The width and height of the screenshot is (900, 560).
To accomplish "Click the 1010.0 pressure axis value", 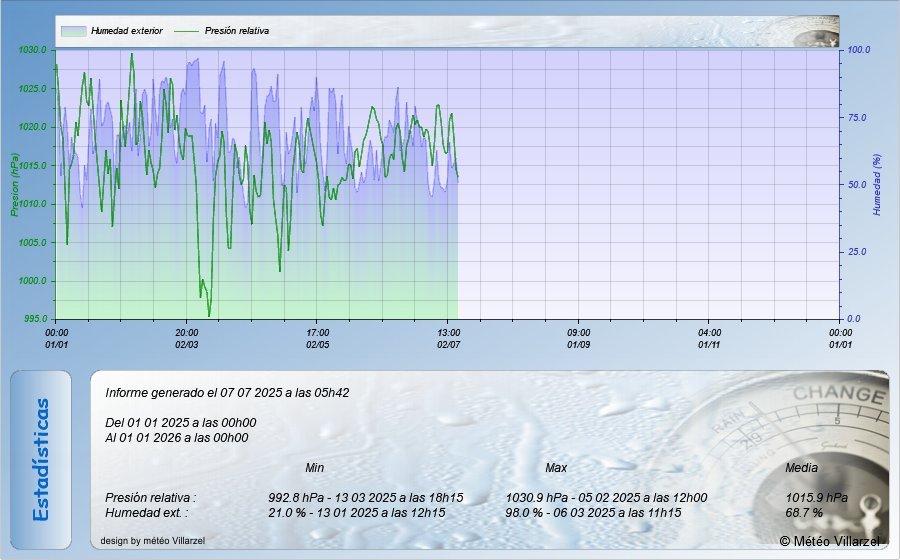I will [x=33, y=204].
